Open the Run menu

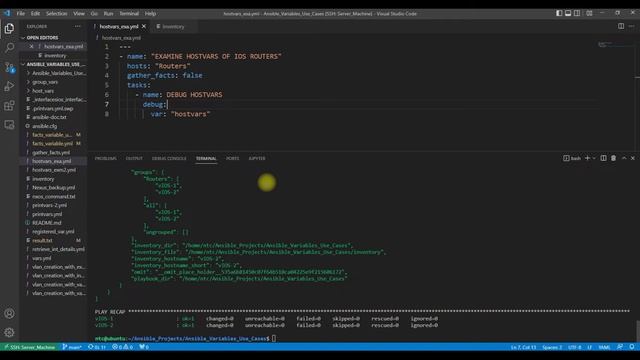point(108,13)
